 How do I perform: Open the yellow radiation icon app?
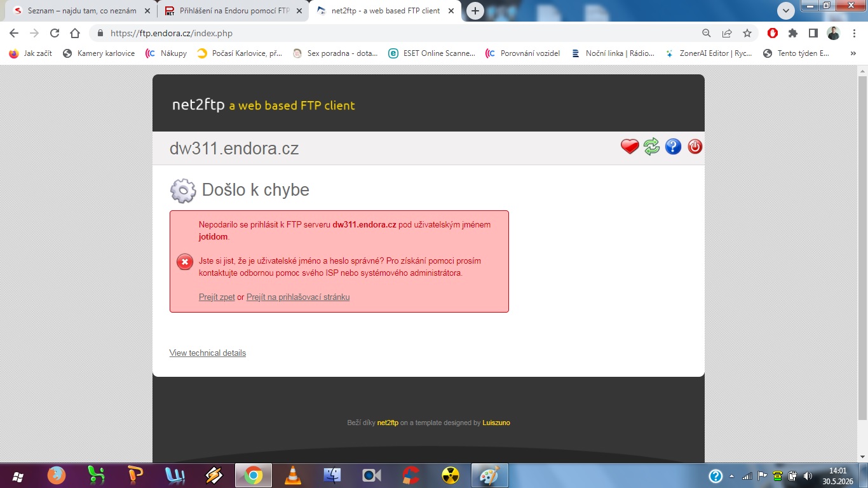click(451, 475)
